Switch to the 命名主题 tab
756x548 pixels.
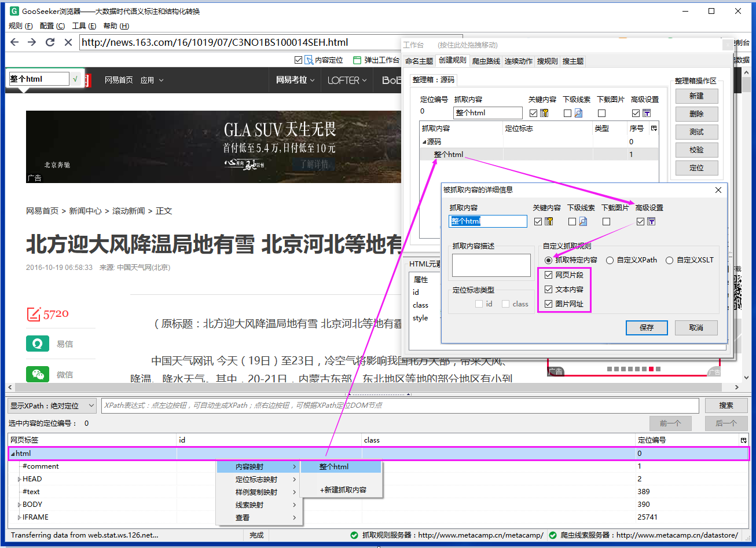(x=419, y=61)
